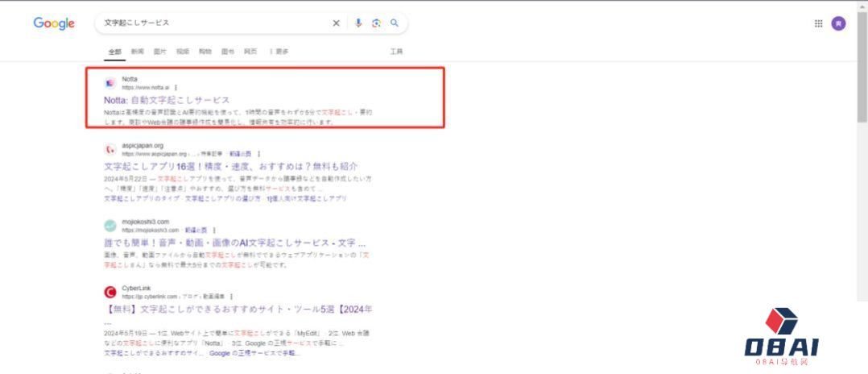Open three-dot menu for CyberLink result
Image resolution: width=868 pixels, height=374 pixels.
tap(231, 297)
